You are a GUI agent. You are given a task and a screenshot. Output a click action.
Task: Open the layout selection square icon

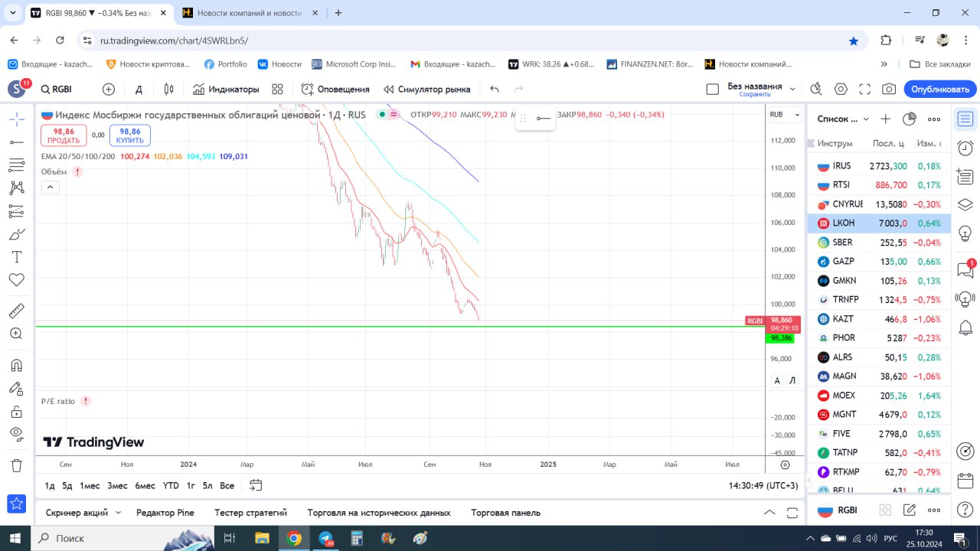pyautogui.click(x=712, y=89)
